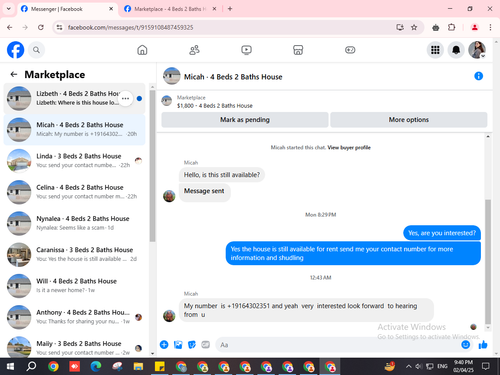This screenshot has width=500, height=375.
Task: Open File Explorer from taskbar
Action: pos(138,367)
